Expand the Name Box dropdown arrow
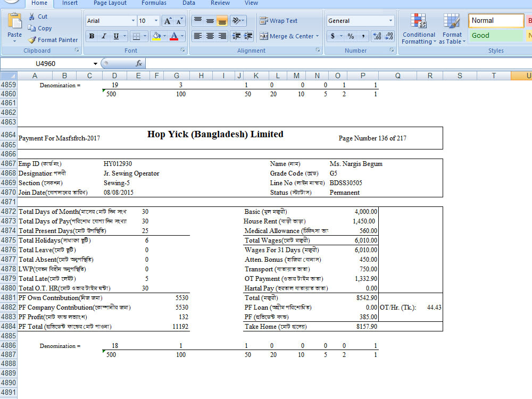 pyautogui.click(x=95, y=64)
